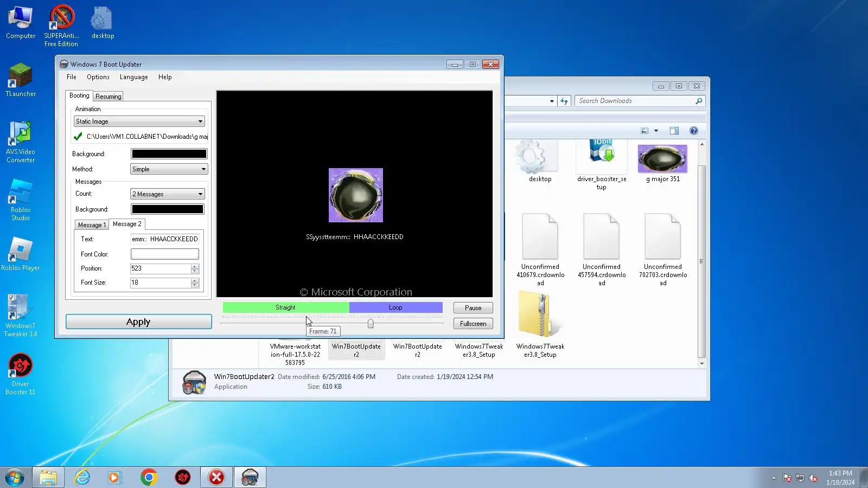Select Unconfirmed 702703.crdownload file

(662, 249)
